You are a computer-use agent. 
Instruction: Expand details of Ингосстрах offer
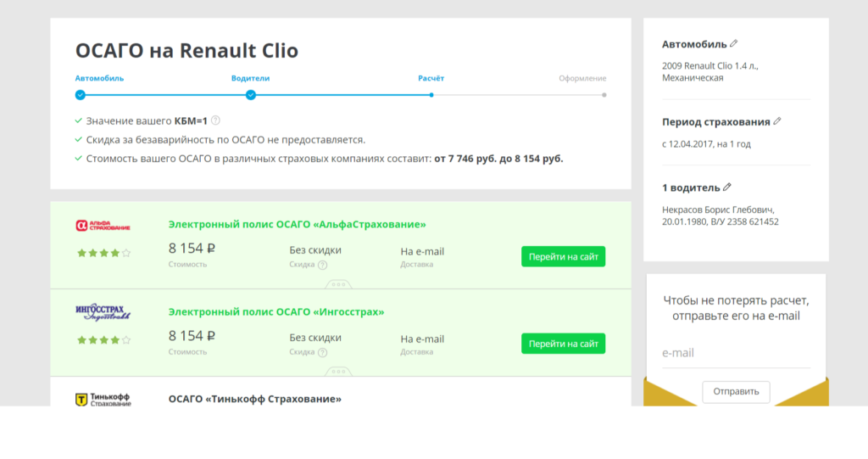point(338,372)
